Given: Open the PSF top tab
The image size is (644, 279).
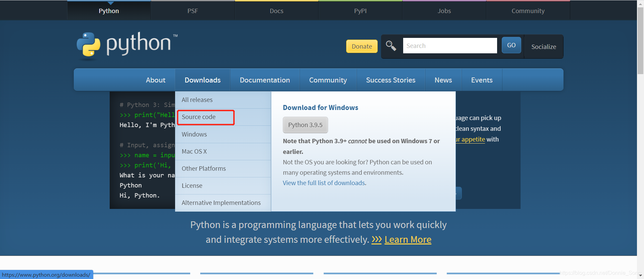Looking at the screenshot, I should (193, 11).
